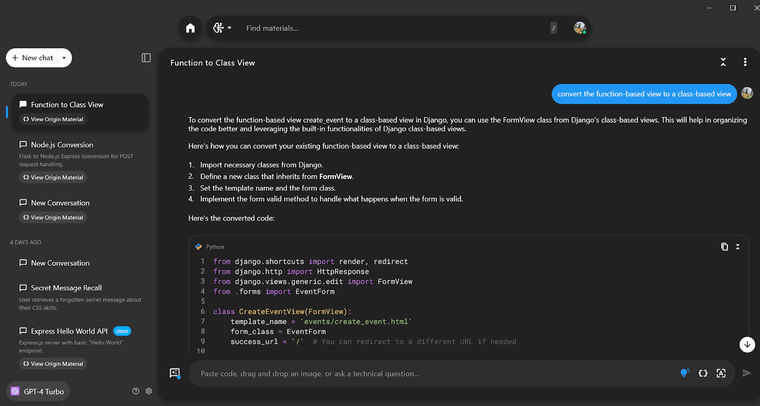Select the TODAY section label

click(x=19, y=84)
